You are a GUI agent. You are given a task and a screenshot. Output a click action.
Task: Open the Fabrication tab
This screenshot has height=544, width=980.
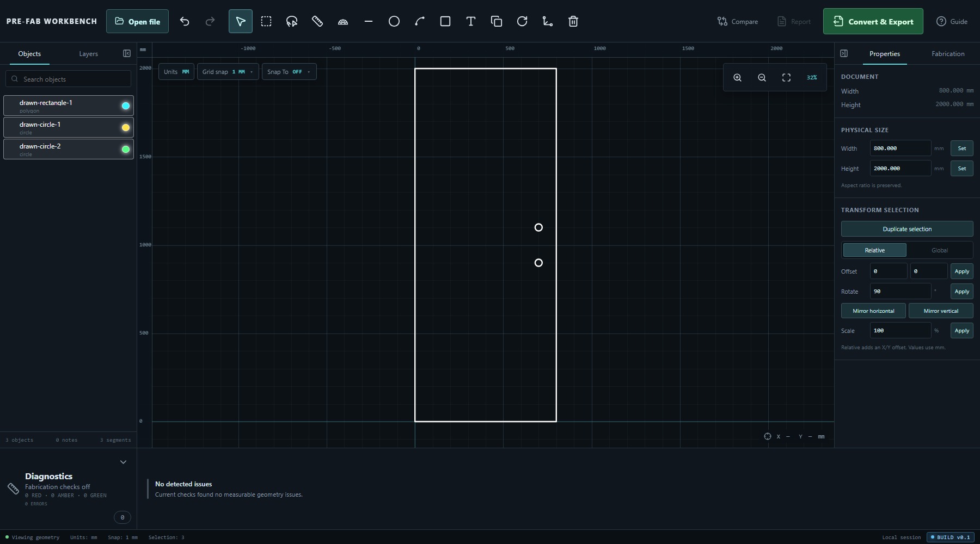tap(948, 54)
